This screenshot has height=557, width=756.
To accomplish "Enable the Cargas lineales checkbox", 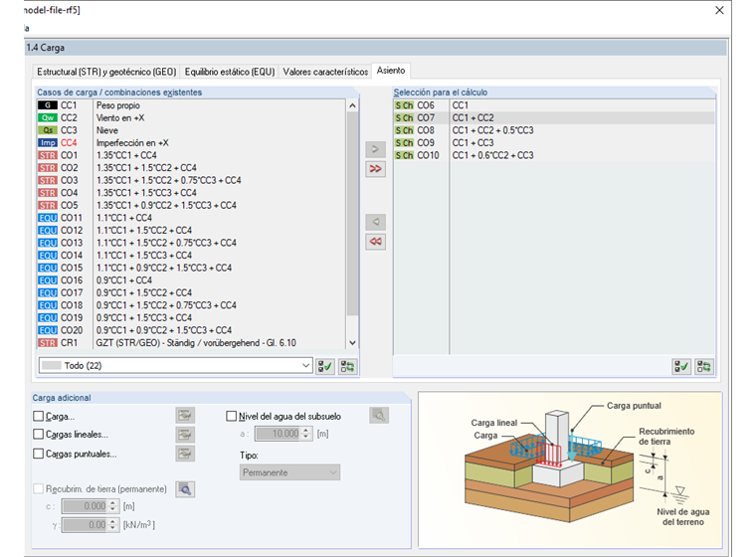I will (x=39, y=434).
